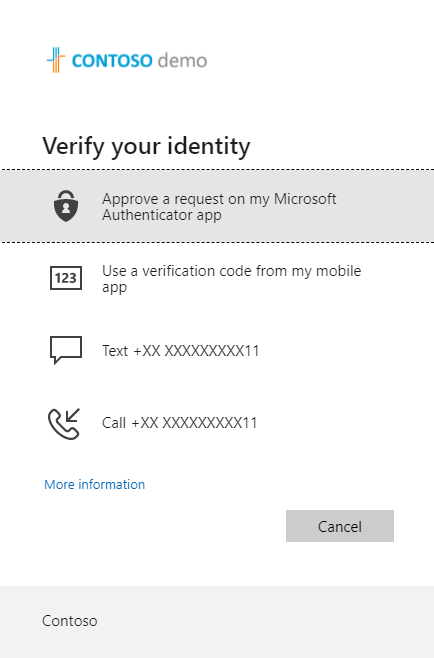Click the Verify your identity heading
The height and width of the screenshot is (658, 434).
(x=146, y=146)
